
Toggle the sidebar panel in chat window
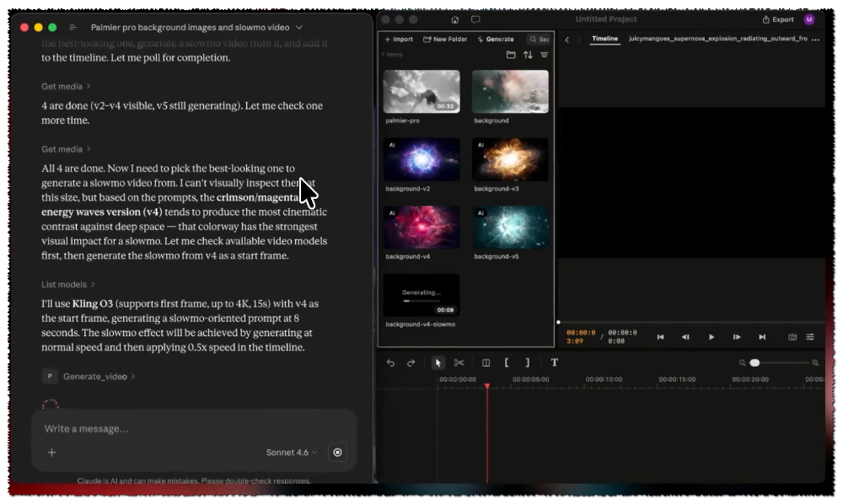coord(72,28)
